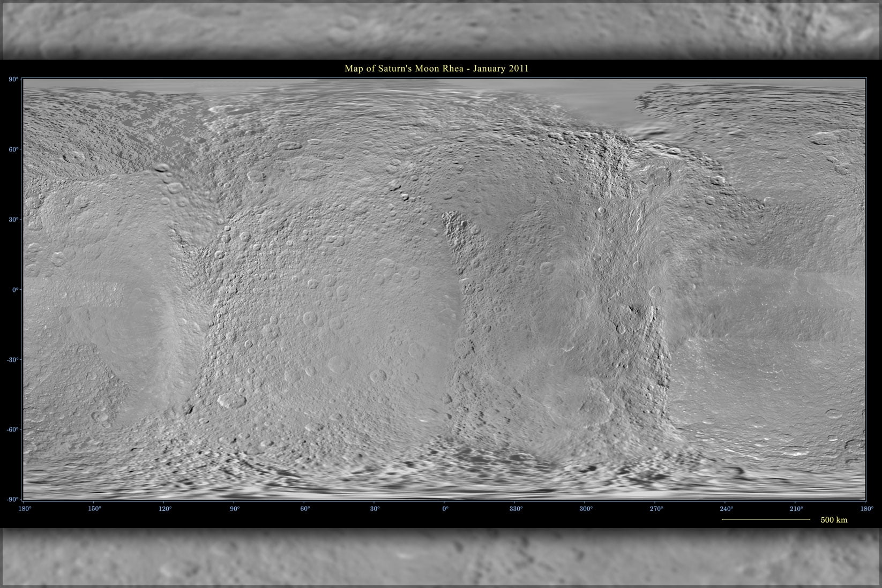
Task: Click the 0° latitude label
Action: point(17,290)
